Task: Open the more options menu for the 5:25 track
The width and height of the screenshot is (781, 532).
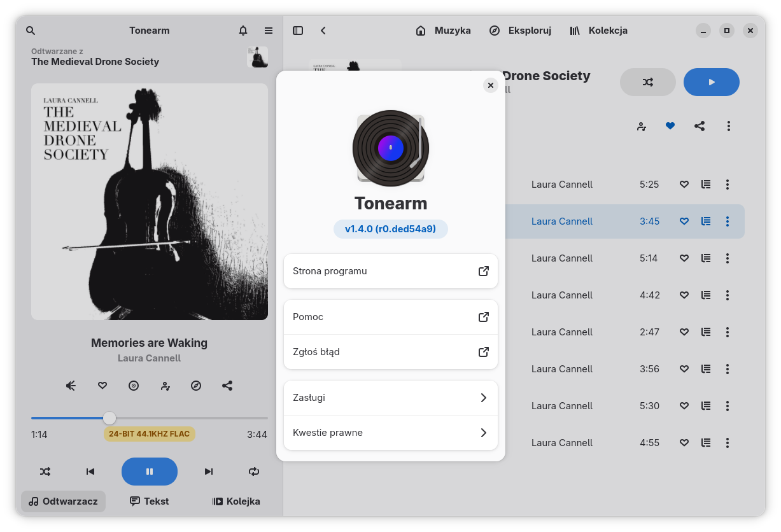Action: (x=728, y=185)
